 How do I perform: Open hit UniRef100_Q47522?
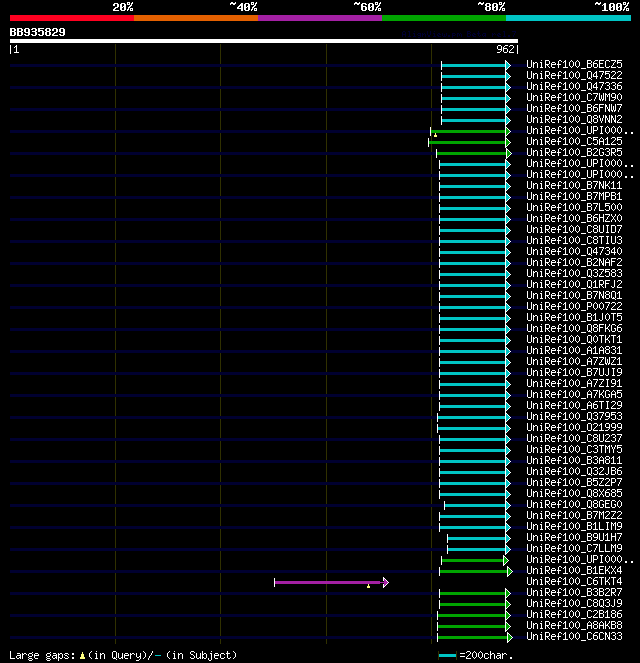point(574,76)
